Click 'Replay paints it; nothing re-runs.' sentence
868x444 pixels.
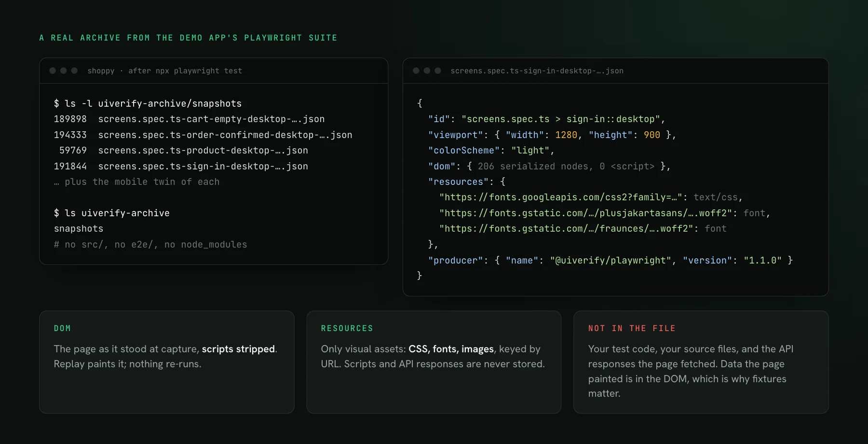point(128,364)
